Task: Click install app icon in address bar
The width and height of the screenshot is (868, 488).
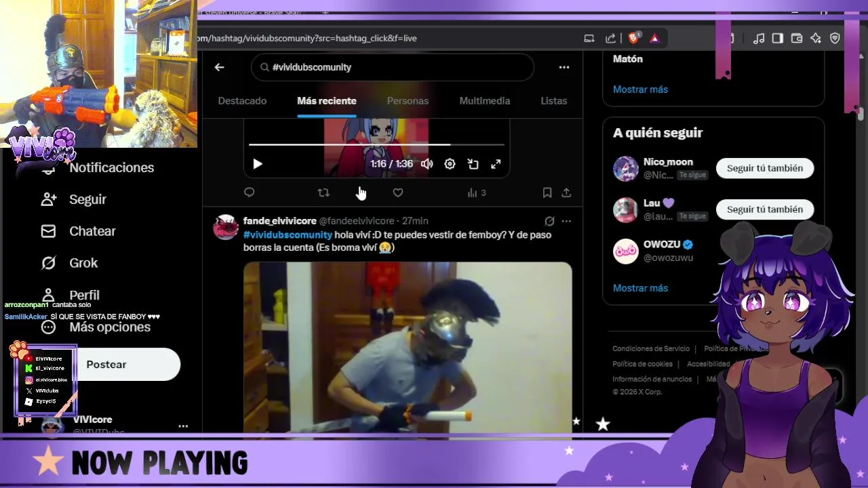Action: [589, 39]
